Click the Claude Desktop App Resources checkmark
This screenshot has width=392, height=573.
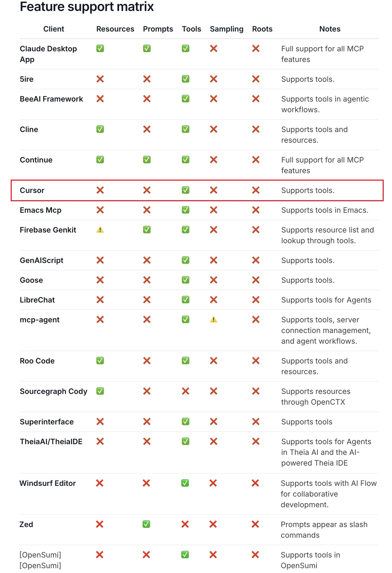(100, 49)
